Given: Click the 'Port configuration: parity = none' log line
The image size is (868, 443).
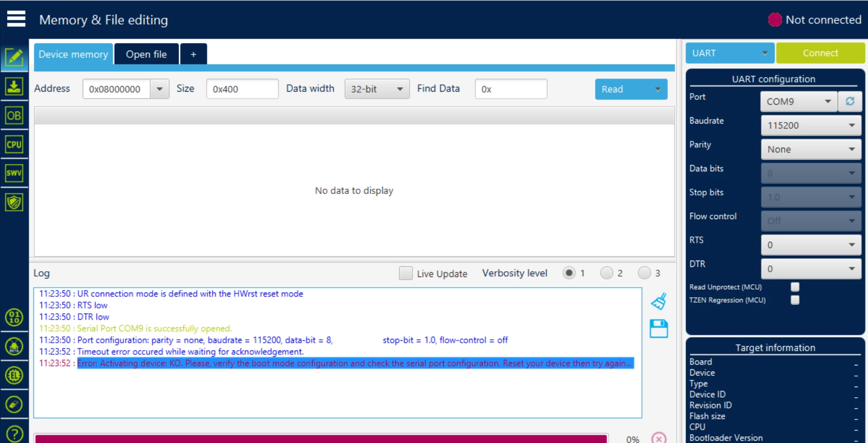Looking at the screenshot, I should 274,340.
